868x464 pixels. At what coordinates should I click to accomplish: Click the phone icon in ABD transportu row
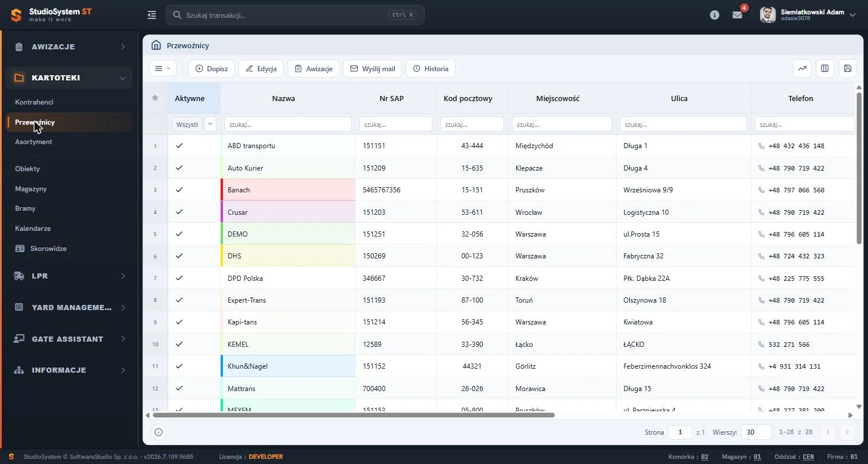click(x=761, y=146)
